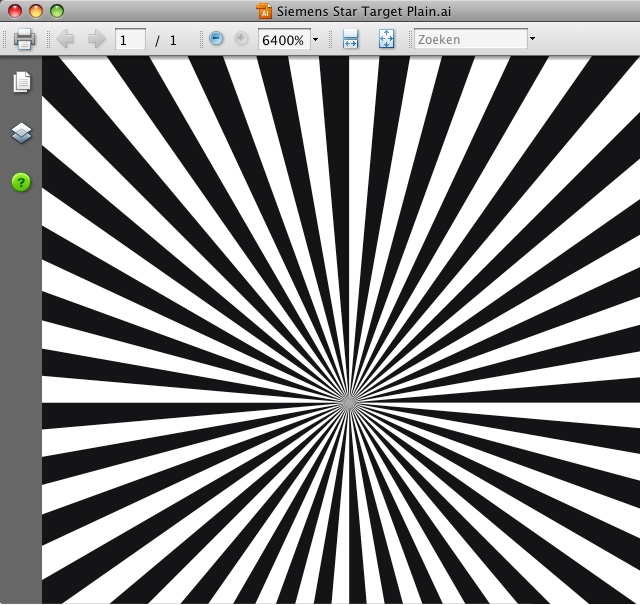Viewport: 640px width, 605px height.
Task: Click in the Zoeken search box
Action: click(469, 40)
